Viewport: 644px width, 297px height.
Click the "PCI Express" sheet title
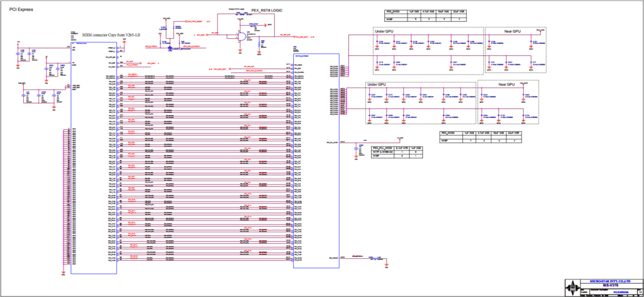click(x=21, y=9)
